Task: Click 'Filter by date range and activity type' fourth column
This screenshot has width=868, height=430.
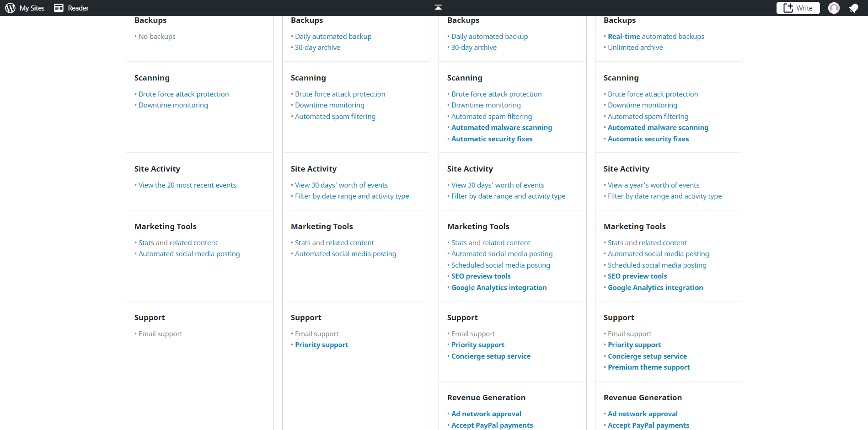Action: coord(665,196)
